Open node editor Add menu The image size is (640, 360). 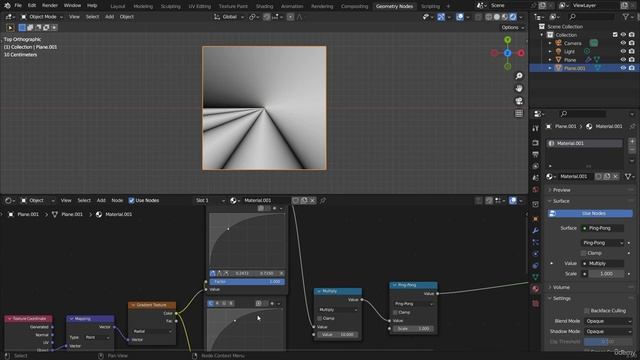101,200
